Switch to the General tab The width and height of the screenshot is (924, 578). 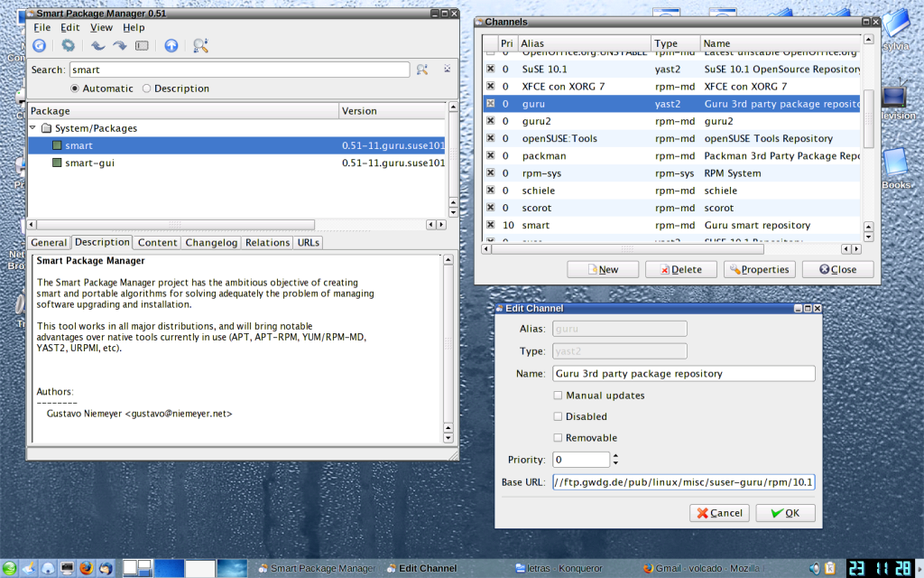pyautogui.click(x=49, y=242)
